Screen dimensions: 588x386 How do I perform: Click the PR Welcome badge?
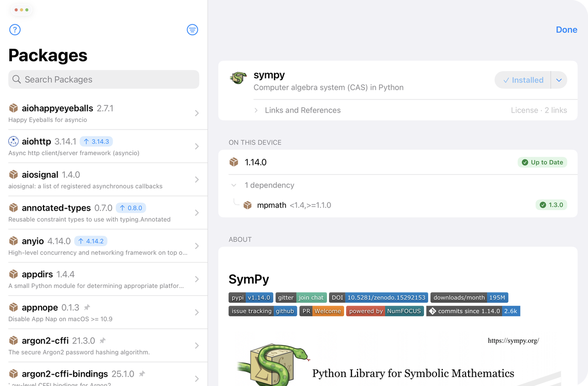click(x=322, y=311)
